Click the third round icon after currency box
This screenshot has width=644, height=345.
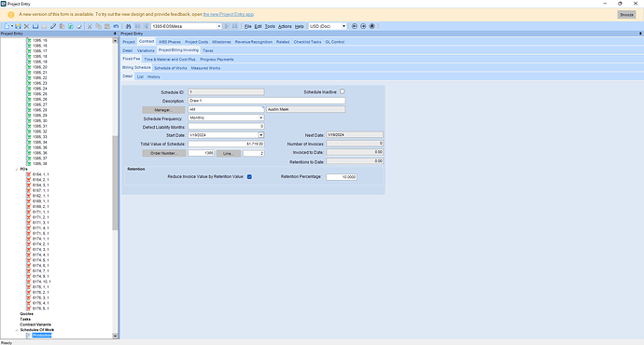point(372,26)
